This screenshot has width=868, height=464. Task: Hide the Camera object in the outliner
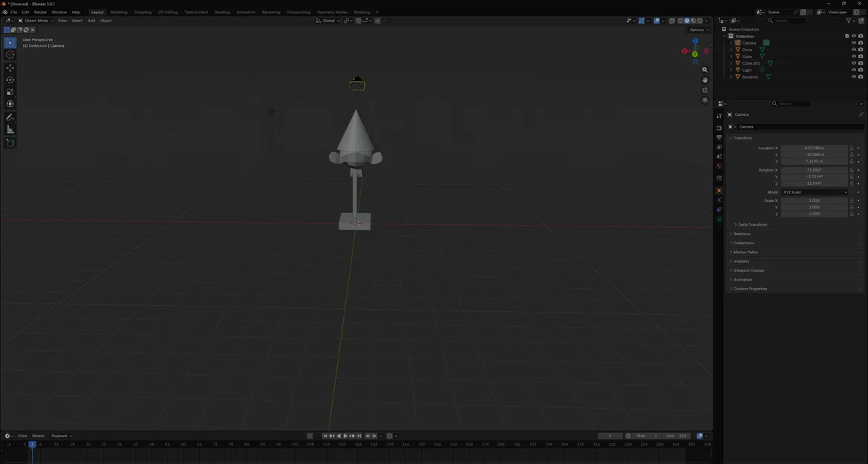click(x=854, y=42)
